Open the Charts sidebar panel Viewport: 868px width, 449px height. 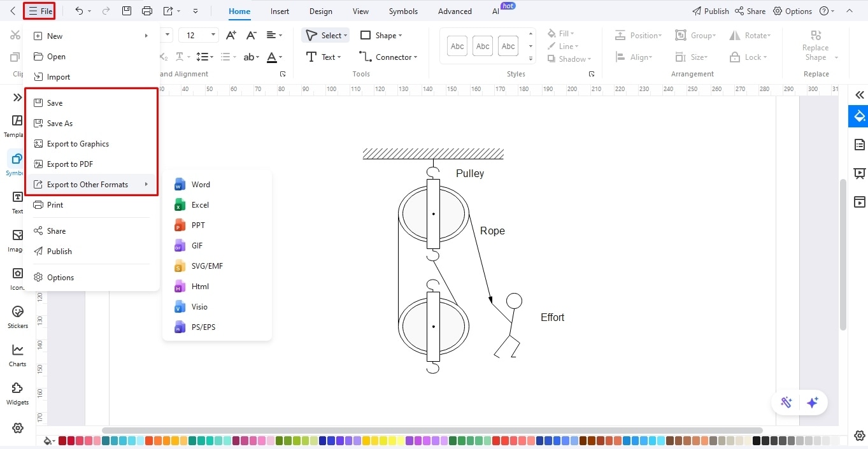coord(18,355)
